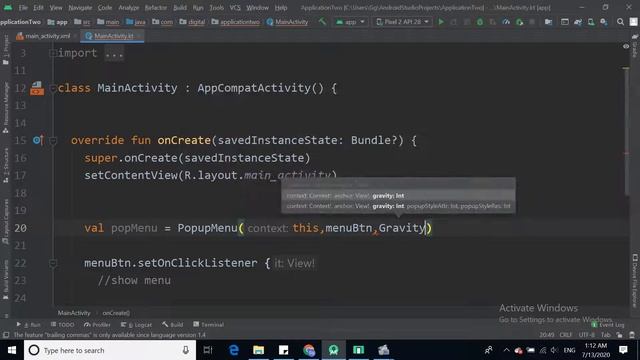Click Attach Debugger to Android Process icon
This screenshot has height=360, width=640.
point(520,22)
